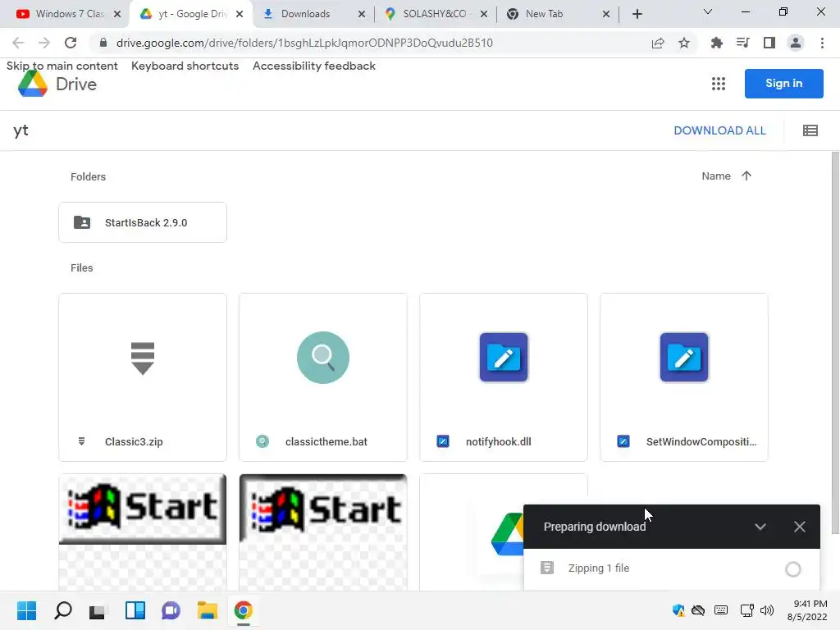The image size is (840, 630).
Task: Open second Start button image thumbnail
Action: (323, 532)
